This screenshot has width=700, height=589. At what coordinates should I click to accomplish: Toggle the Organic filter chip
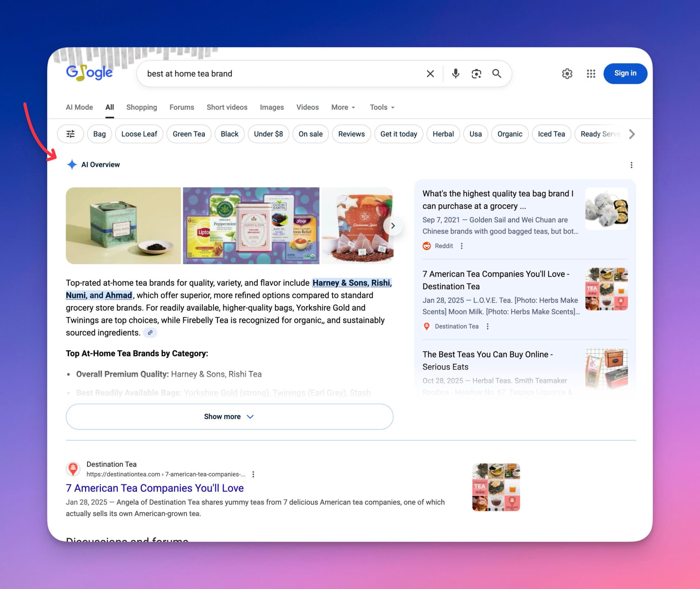click(510, 134)
